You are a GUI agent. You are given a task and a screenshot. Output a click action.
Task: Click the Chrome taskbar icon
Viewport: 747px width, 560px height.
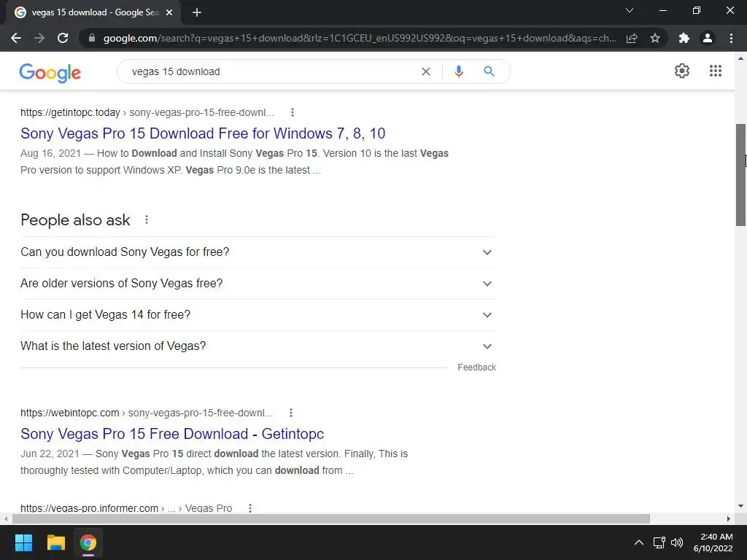point(88,542)
